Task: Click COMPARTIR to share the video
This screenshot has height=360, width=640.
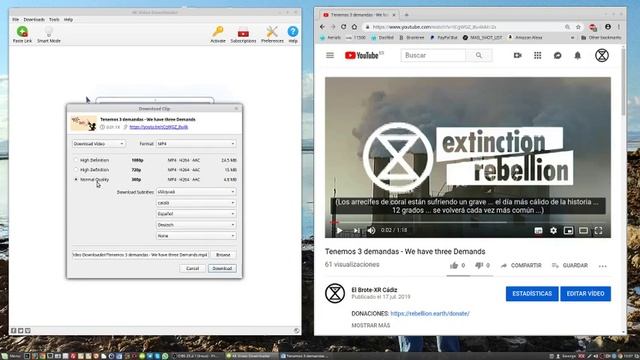Action: point(521,265)
